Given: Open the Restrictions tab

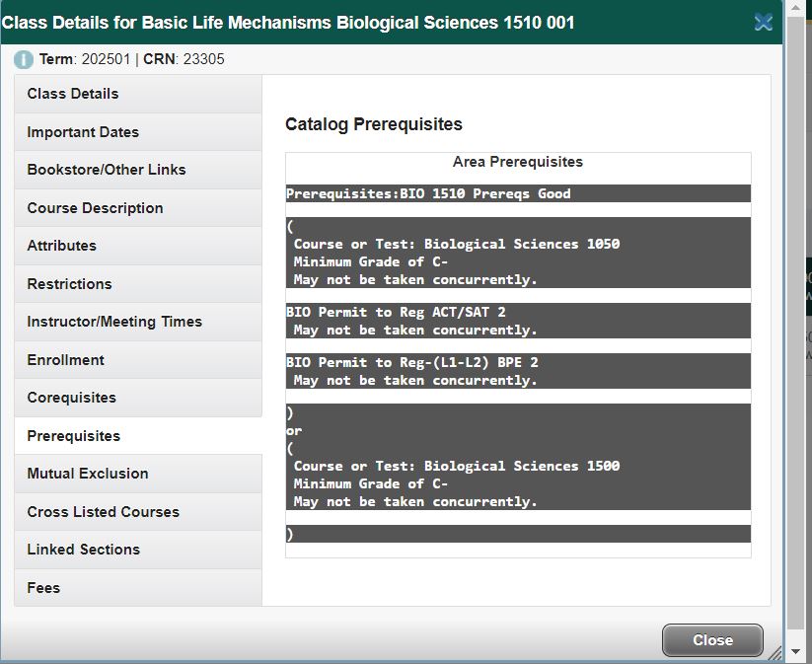Looking at the screenshot, I should point(138,284).
